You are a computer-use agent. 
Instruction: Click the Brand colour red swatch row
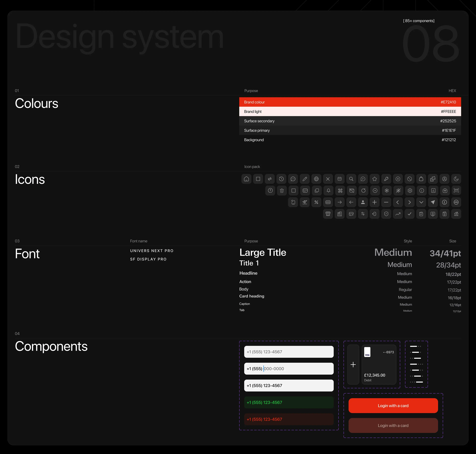(350, 102)
